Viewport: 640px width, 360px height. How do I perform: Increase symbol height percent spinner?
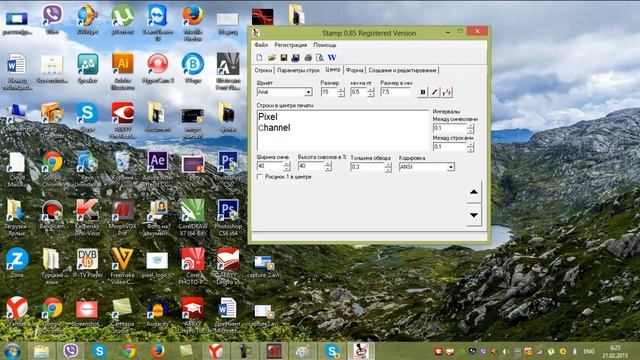coord(328,164)
